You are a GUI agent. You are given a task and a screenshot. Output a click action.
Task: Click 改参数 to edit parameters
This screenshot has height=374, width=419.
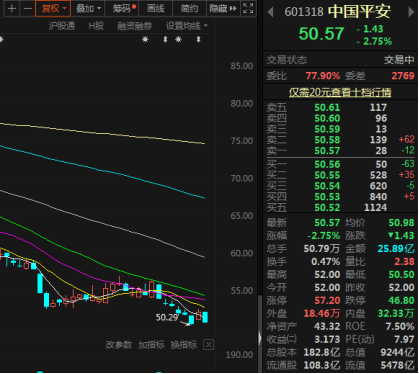coord(119,344)
